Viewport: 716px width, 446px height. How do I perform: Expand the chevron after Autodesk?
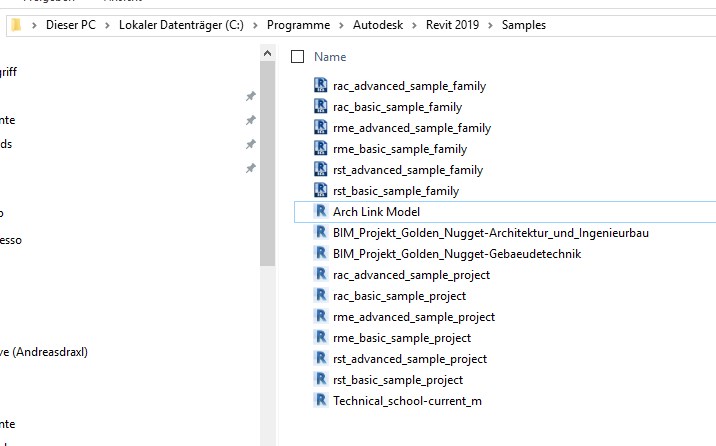point(414,25)
